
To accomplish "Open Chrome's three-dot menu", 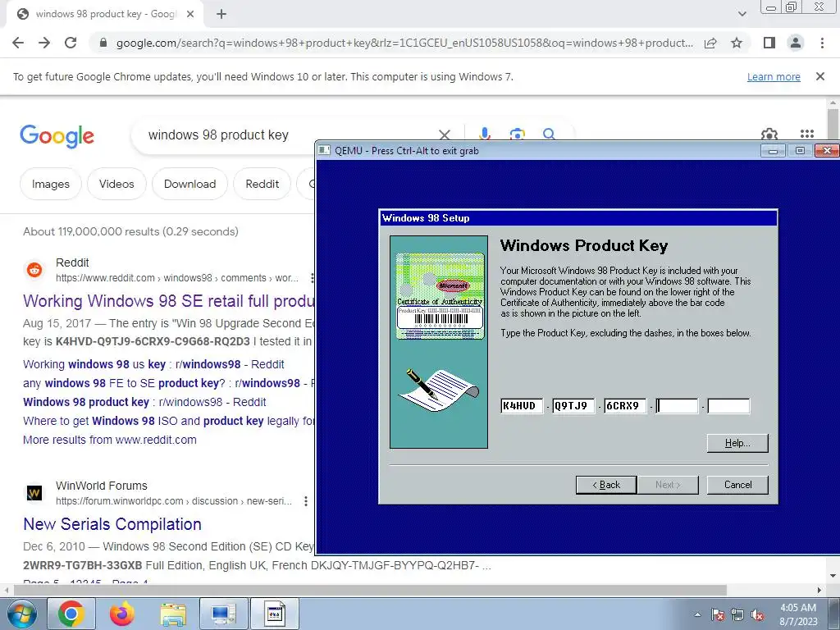I will [x=822, y=43].
